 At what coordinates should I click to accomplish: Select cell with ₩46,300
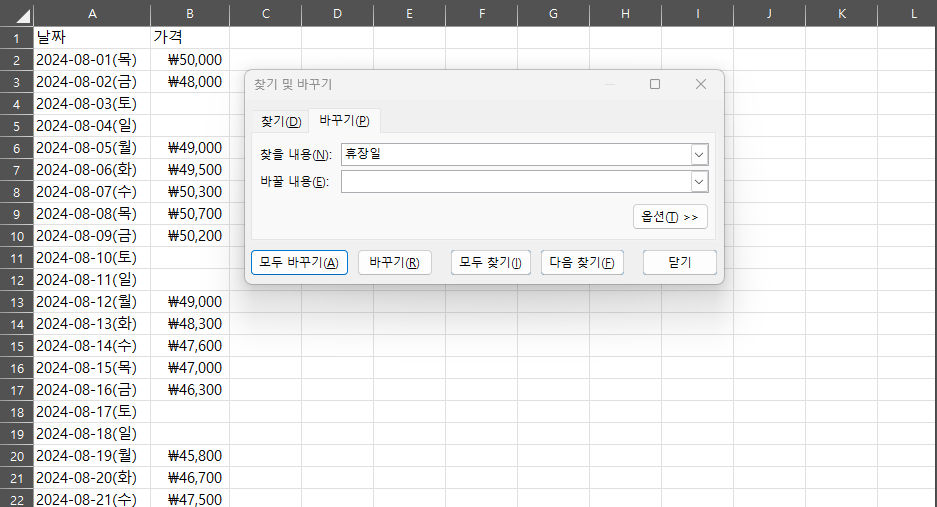[x=189, y=390]
